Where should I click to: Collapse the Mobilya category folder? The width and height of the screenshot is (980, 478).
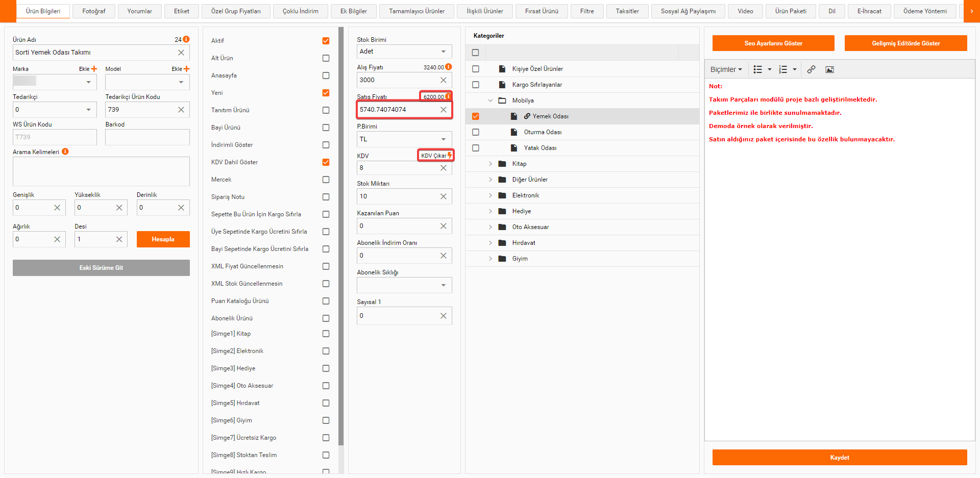(x=491, y=100)
